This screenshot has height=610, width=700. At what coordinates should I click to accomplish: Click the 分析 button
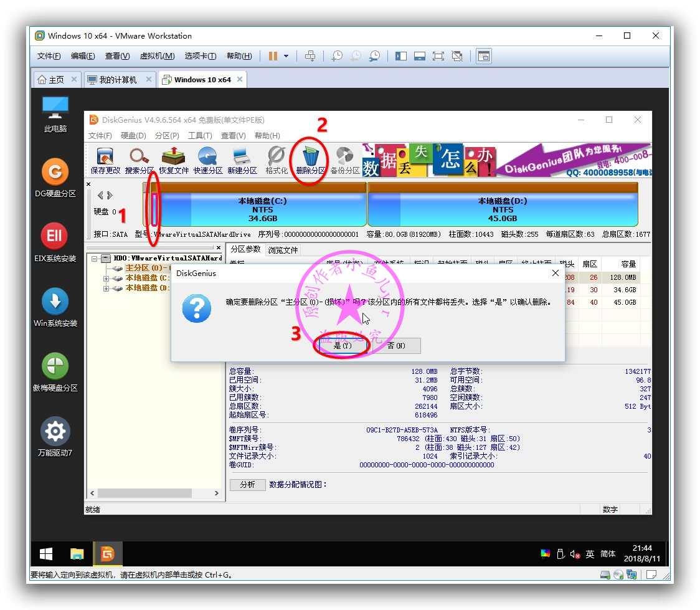point(247,485)
